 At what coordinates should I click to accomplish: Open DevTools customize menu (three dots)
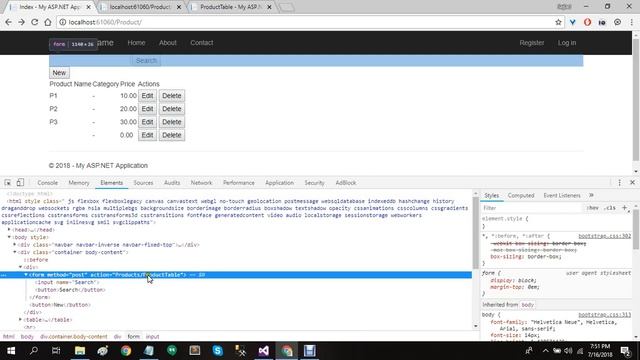click(619, 183)
